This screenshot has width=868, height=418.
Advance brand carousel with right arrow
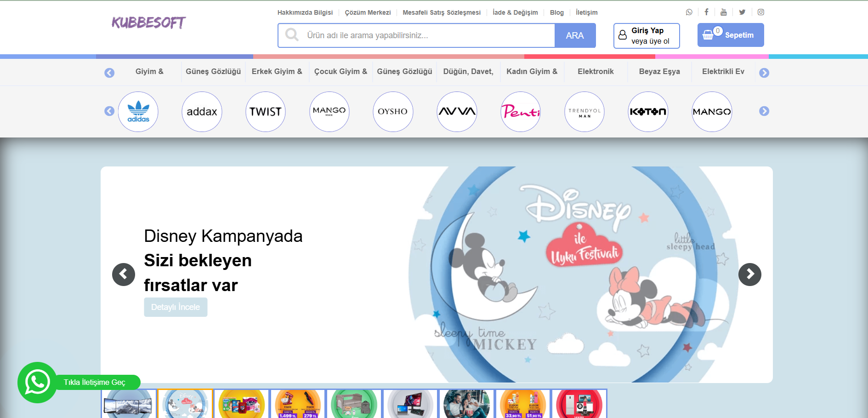coord(764,111)
